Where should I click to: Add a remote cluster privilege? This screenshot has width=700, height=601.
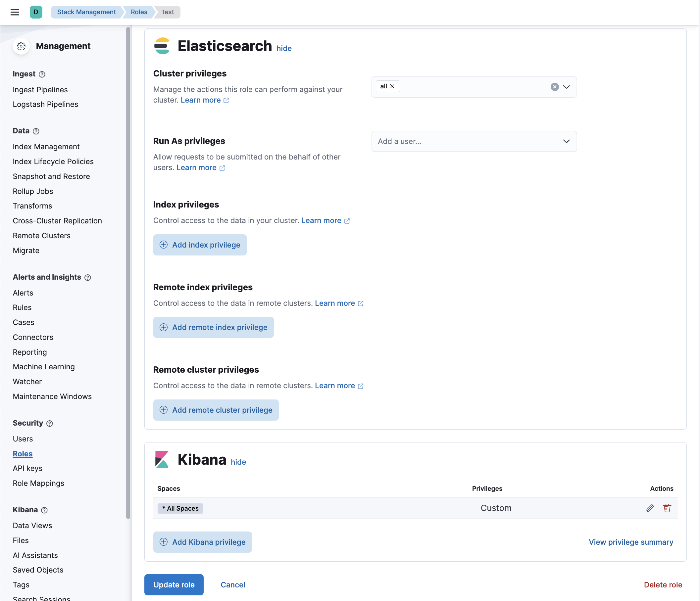click(x=216, y=410)
